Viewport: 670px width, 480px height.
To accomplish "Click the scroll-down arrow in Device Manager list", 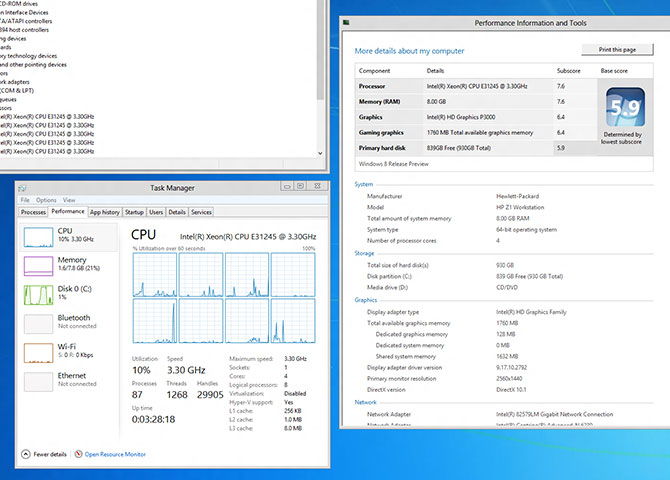I will tap(320, 153).
